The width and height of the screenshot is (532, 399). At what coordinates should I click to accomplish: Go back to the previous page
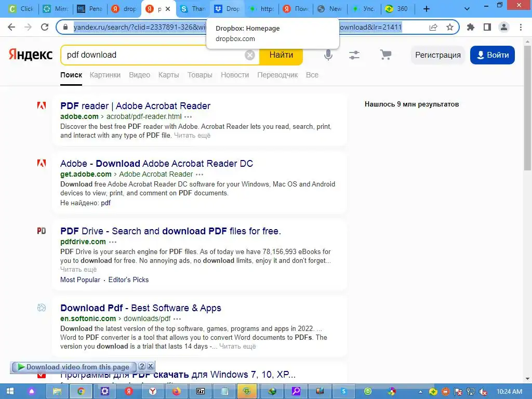[11, 27]
